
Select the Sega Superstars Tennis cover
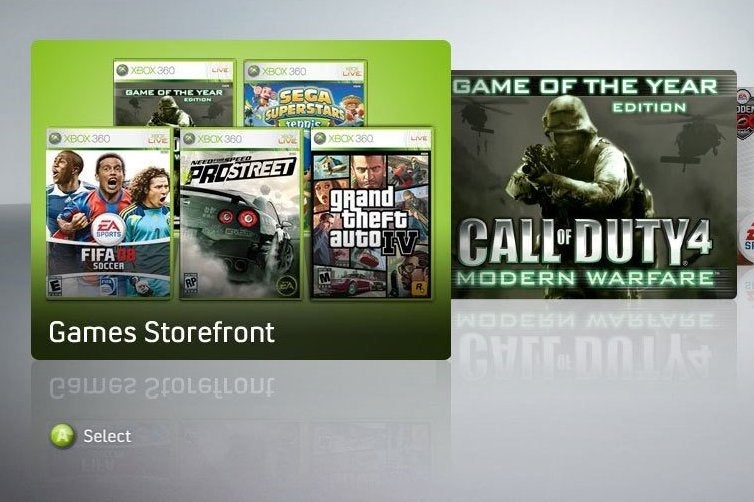(305, 93)
